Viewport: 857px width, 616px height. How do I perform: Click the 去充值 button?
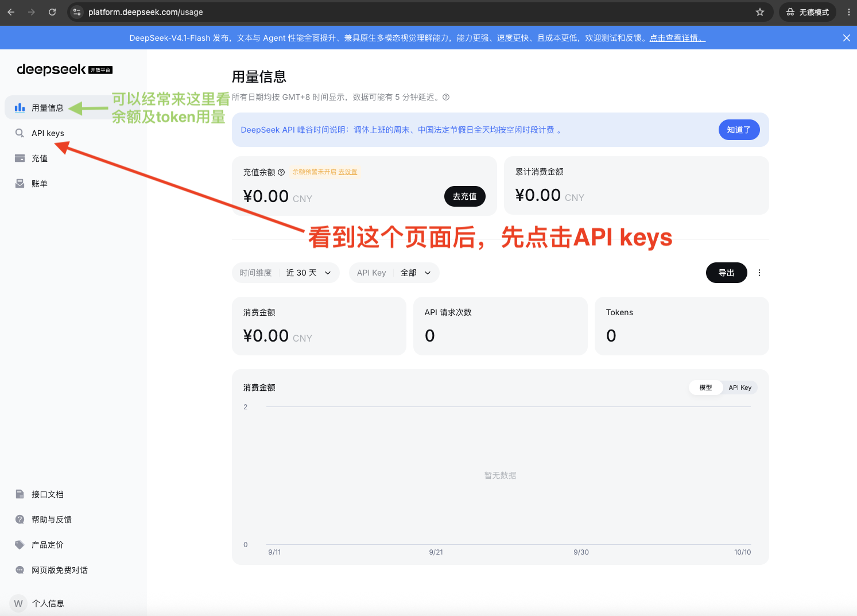[x=465, y=196]
